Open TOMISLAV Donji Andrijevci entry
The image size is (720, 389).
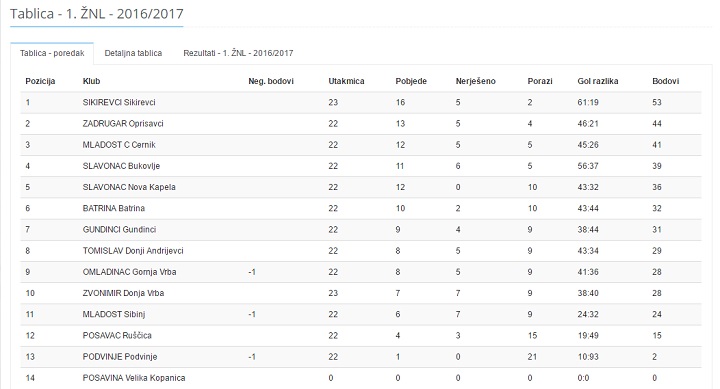coord(133,251)
